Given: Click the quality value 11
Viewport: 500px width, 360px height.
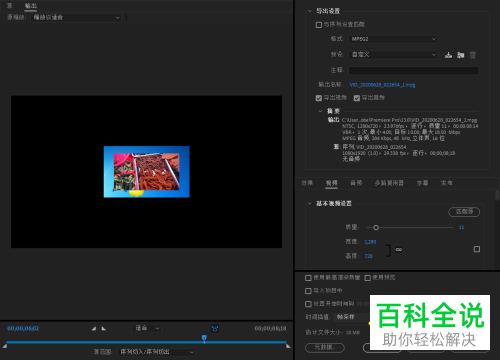Looking at the screenshot, I should [x=461, y=227].
